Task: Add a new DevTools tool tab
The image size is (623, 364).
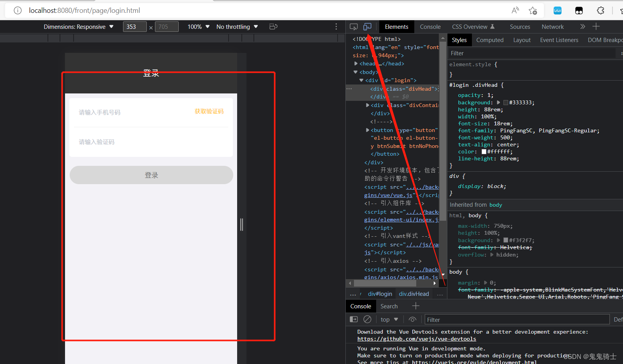Action: [x=596, y=26]
